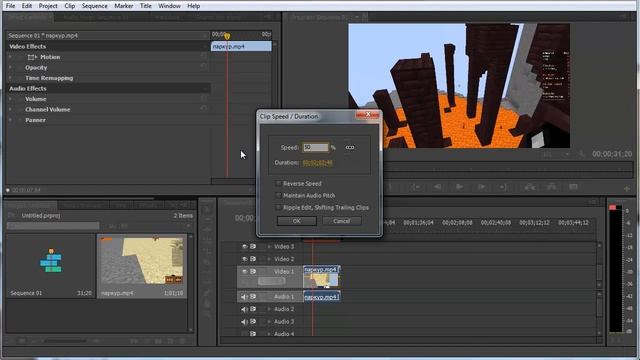Expand the Opacity effect properties
The height and width of the screenshot is (360, 640).
coord(10,68)
